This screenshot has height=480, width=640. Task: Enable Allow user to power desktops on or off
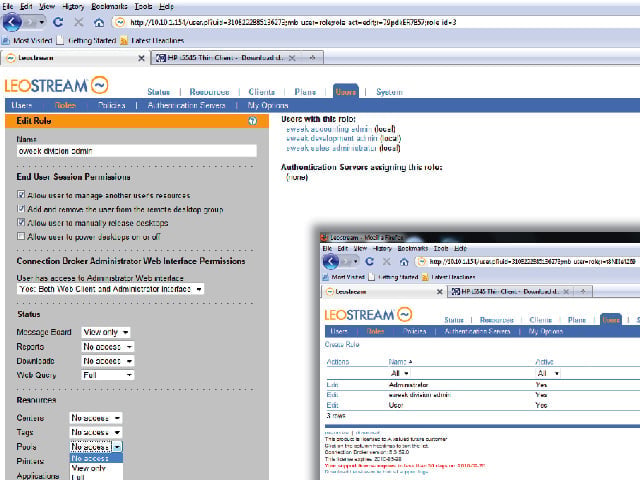[x=21, y=236]
